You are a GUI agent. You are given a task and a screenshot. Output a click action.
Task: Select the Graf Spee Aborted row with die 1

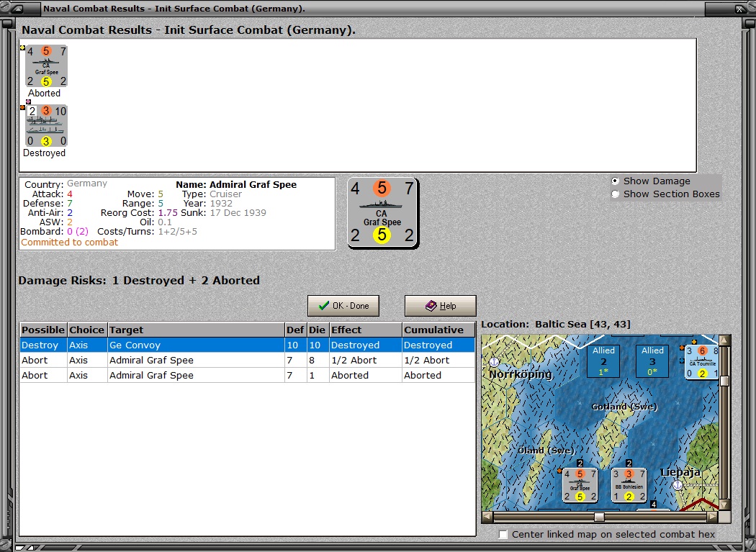point(248,375)
